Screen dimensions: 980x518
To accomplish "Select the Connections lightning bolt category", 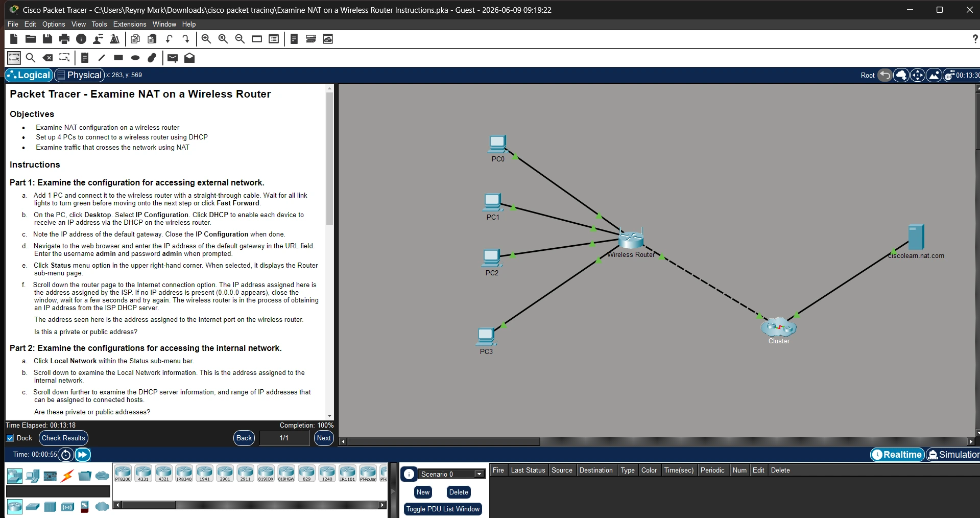I will coord(67,476).
